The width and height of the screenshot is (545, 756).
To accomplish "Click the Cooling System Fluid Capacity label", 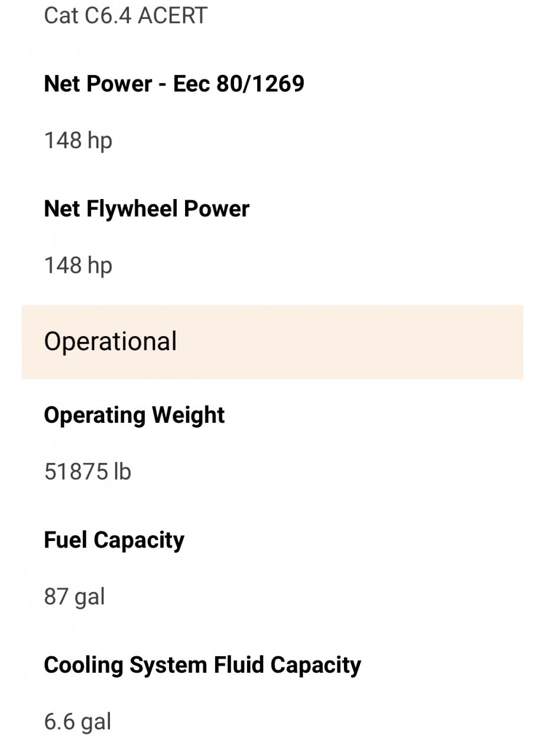I will pos(202,666).
